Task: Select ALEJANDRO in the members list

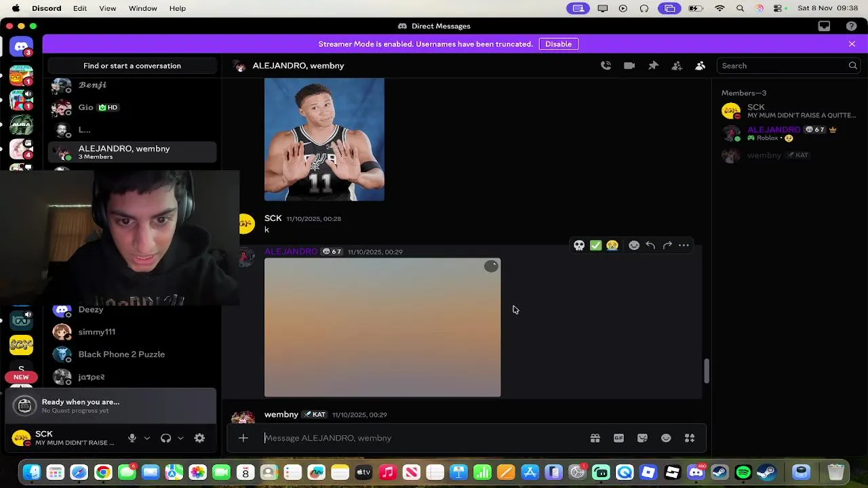Action: 789,134
